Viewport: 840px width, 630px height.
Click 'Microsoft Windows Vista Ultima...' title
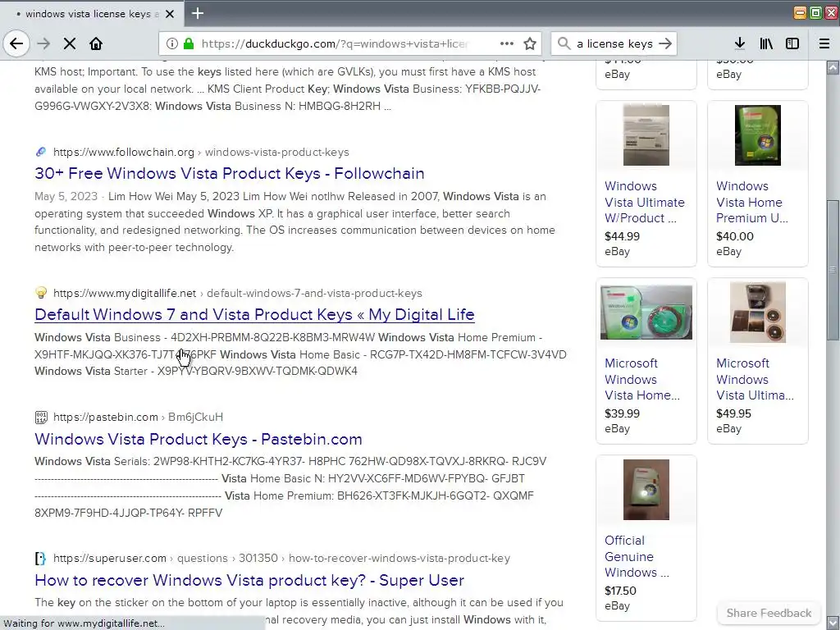click(x=755, y=379)
